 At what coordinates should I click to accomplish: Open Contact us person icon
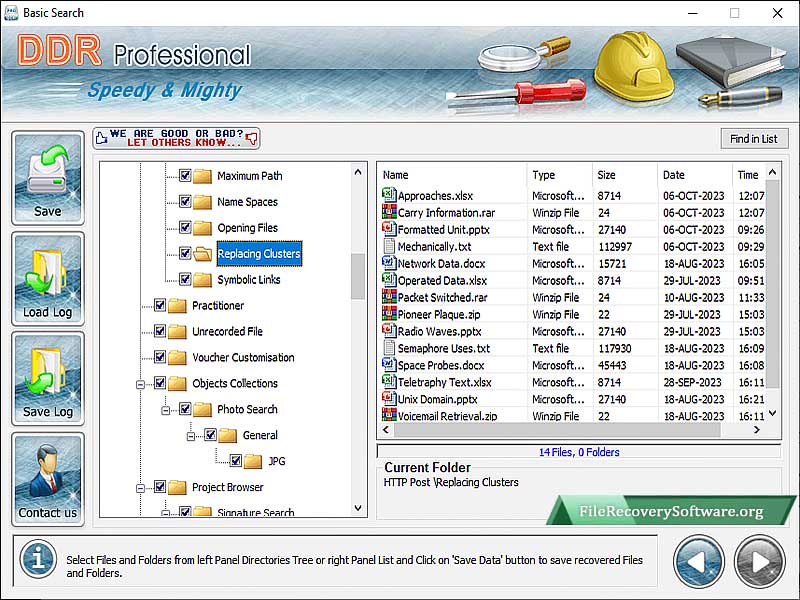47,471
